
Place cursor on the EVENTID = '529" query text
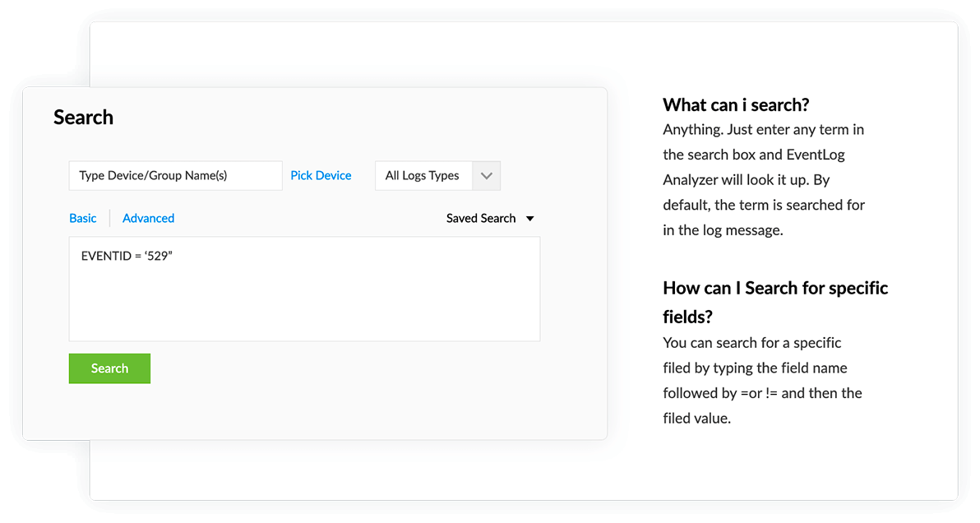click(x=127, y=257)
